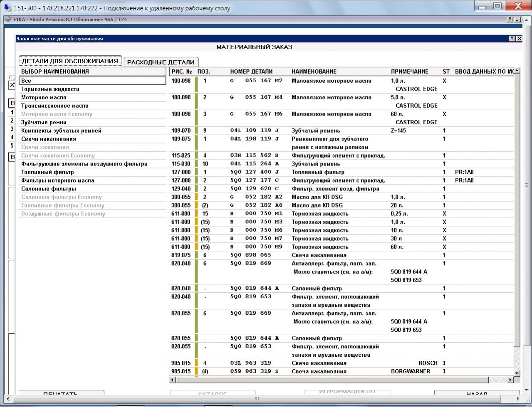This screenshot has height=407, width=532.
Task: Select part number B 000 750 M3
Action: [256, 222]
